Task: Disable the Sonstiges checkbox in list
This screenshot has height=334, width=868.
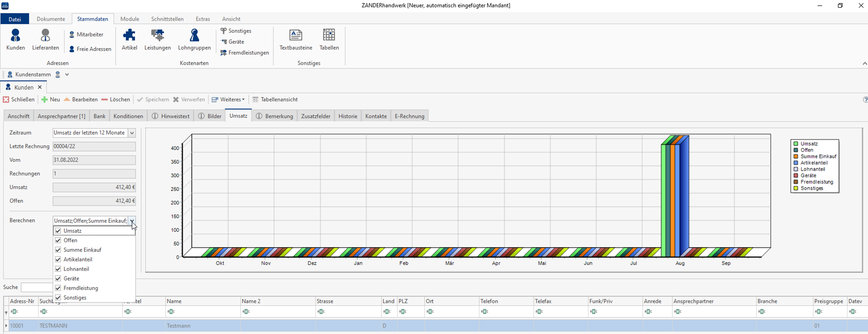Action: pyautogui.click(x=58, y=298)
